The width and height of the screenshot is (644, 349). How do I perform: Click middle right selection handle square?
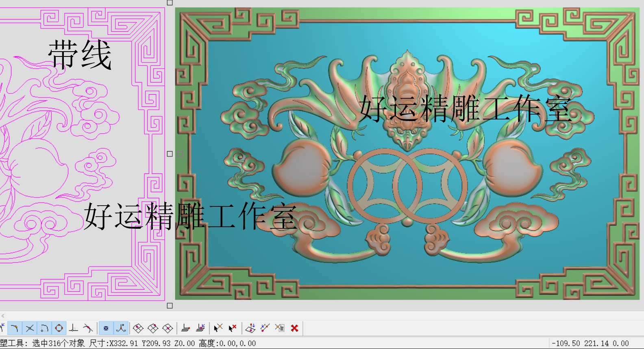(170, 154)
